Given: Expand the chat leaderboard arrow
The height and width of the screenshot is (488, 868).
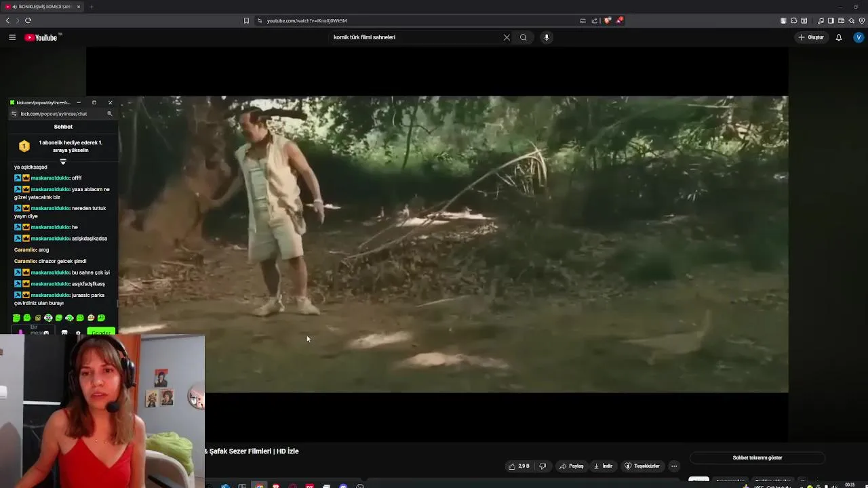Looking at the screenshot, I should pyautogui.click(x=63, y=161).
